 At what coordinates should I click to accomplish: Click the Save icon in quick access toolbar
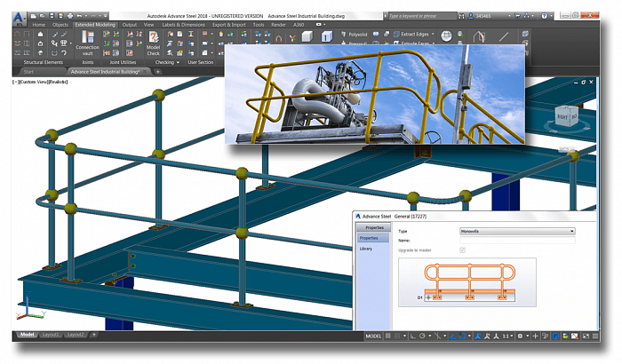pos(52,16)
